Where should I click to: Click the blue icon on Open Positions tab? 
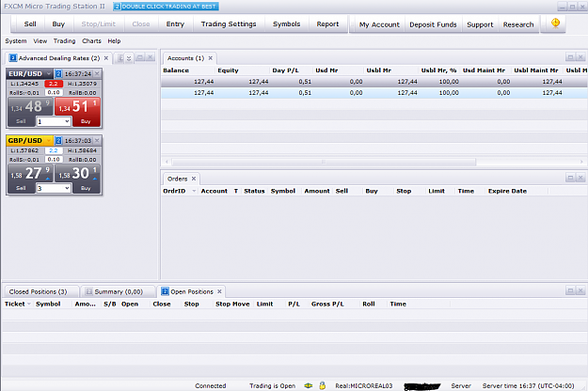(x=165, y=291)
